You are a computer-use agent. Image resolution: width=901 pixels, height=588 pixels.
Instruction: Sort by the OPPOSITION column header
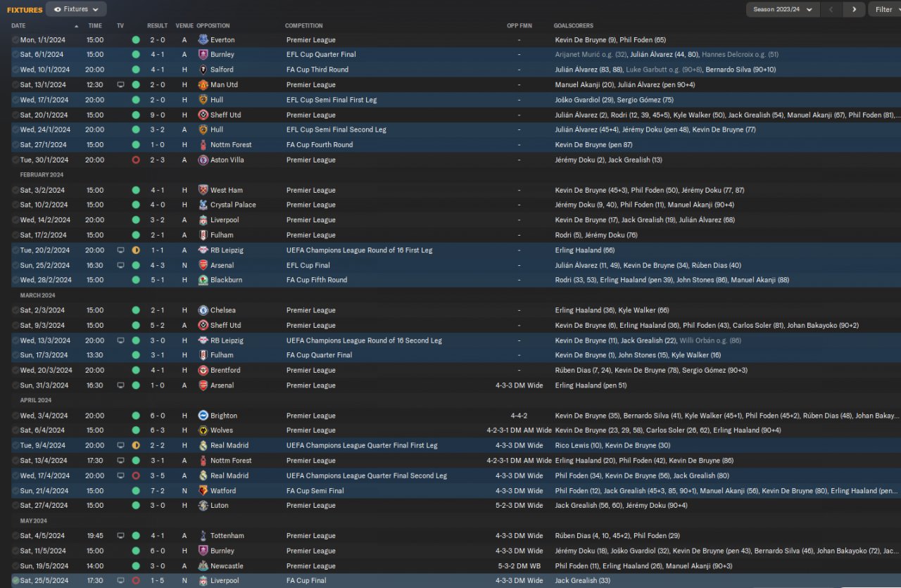[213, 26]
